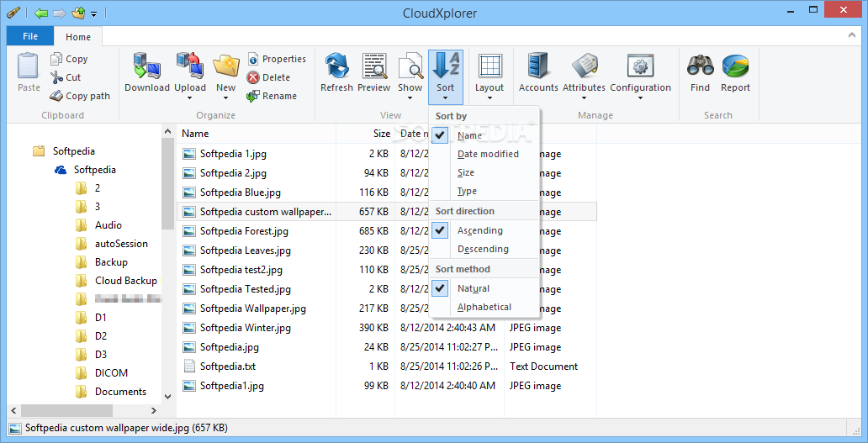Viewport: 868px width, 443px height.
Task: Click the tree horizontal scrollbar thumb
Action: 67,410
